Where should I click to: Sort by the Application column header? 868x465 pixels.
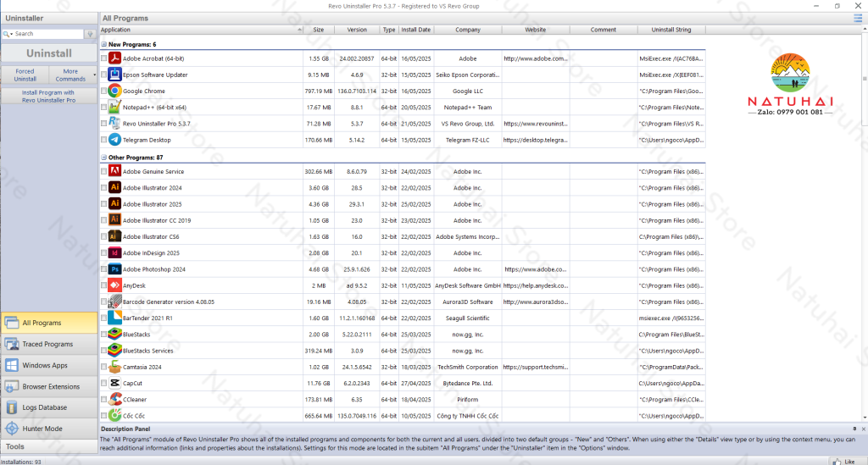pos(202,30)
